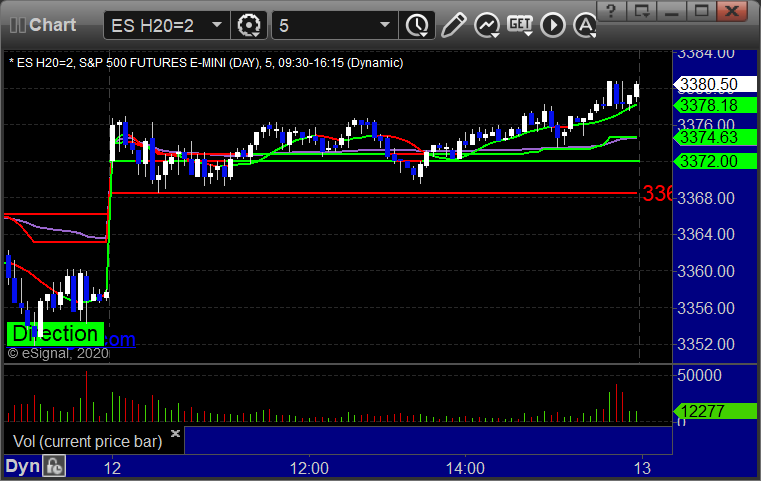Click the 3380.50 current price label
Image resolution: width=761 pixels, height=481 pixels.
[714, 84]
